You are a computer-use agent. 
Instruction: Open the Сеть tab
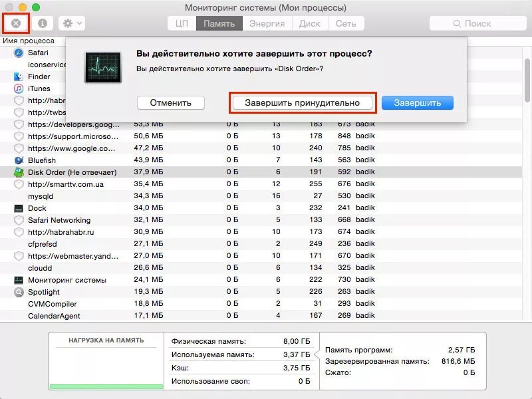coord(346,23)
